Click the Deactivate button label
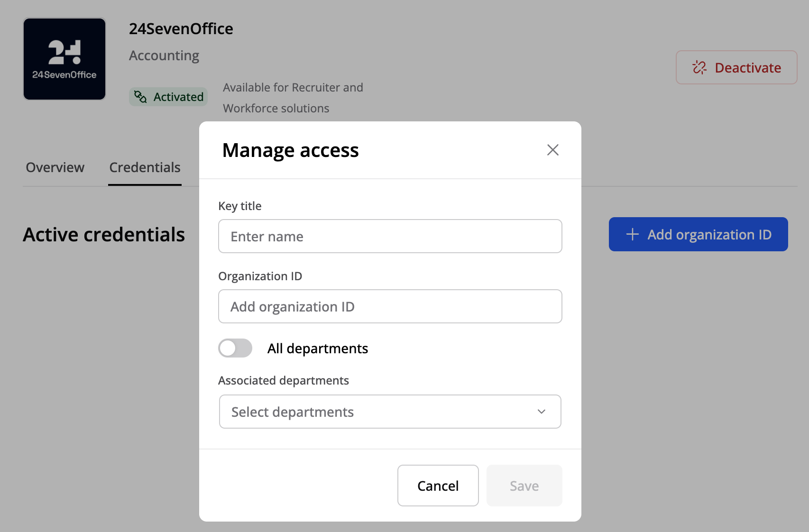The width and height of the screenshot is (809, 532). coord(747,68)
